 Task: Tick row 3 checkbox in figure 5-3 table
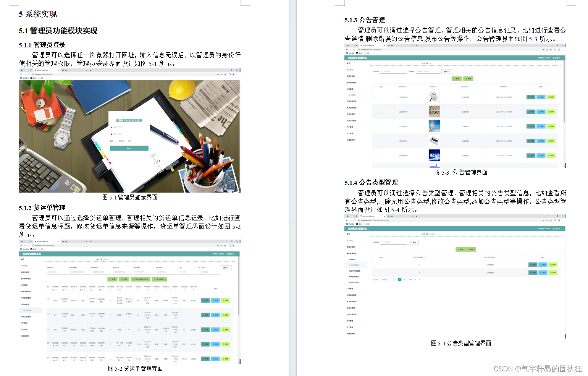pyautogui.click(x=375, y=126)
